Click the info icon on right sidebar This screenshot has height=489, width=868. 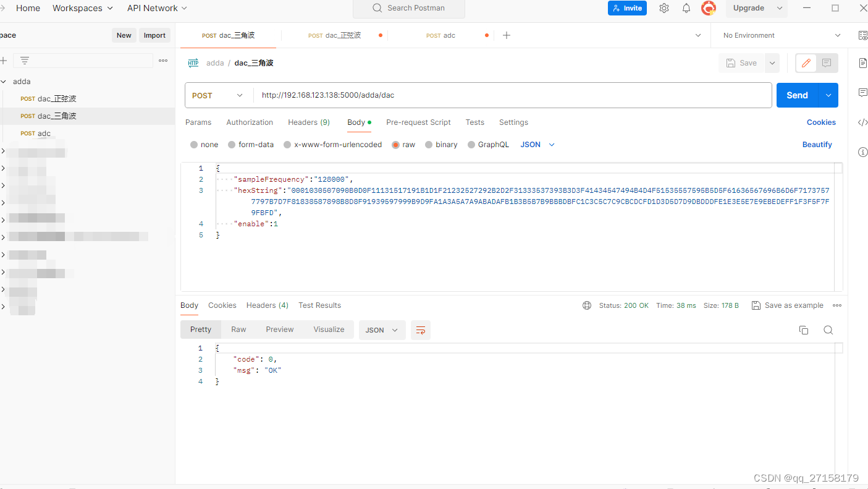[x=862, y=151]
